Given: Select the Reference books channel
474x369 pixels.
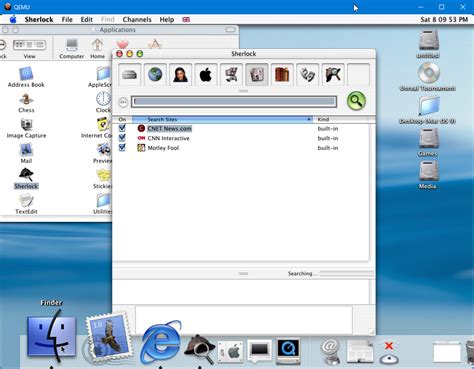Looking at the screenshot, I should (282, 75).
